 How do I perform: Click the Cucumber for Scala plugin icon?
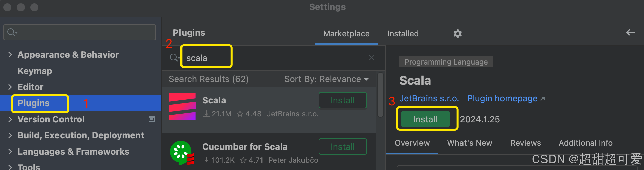point(182,153)
